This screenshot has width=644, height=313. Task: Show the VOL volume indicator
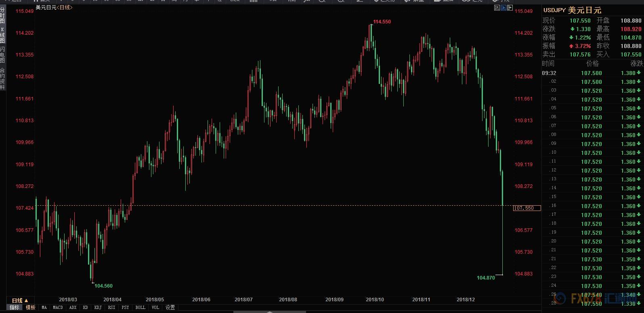point(155,307)
